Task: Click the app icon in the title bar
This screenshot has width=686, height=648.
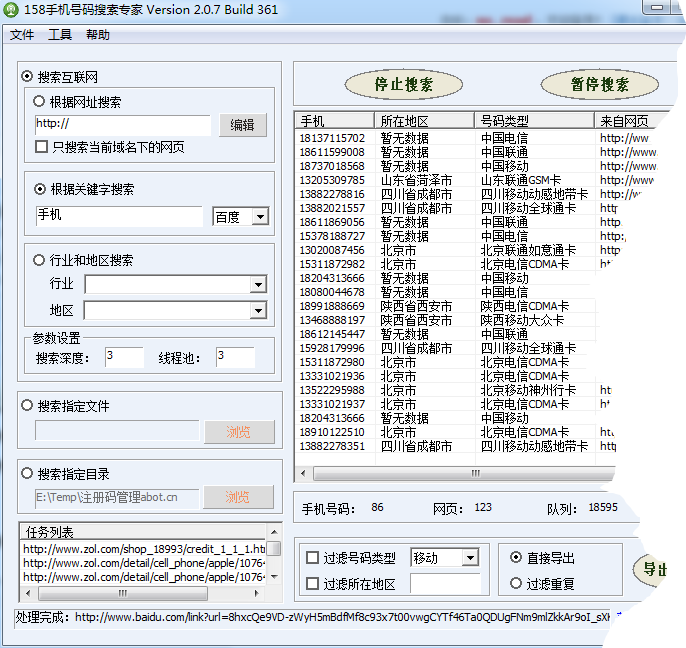Action: (11, 9)
